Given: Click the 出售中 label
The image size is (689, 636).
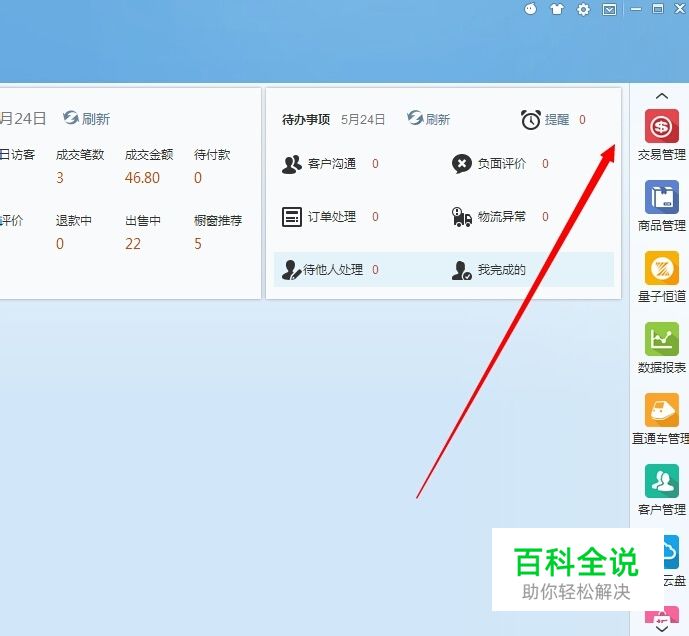Looking at the screenshot, I should 143,220.
